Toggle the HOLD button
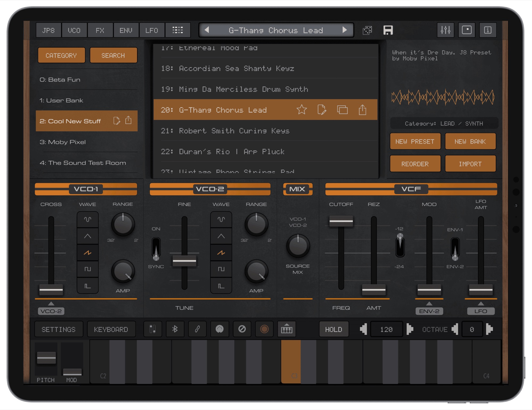 coord(334,329)
